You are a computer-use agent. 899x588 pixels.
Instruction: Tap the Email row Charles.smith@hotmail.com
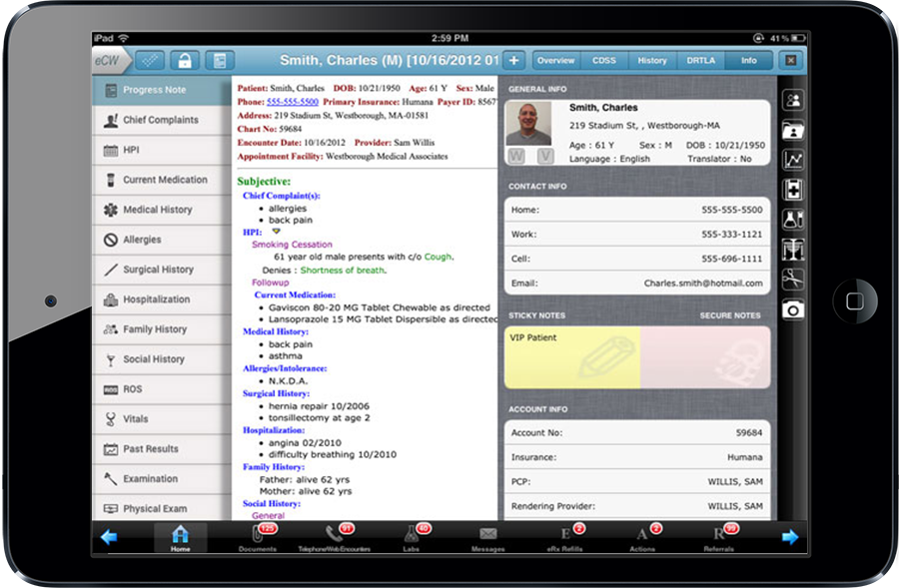[x=637, y=284]
